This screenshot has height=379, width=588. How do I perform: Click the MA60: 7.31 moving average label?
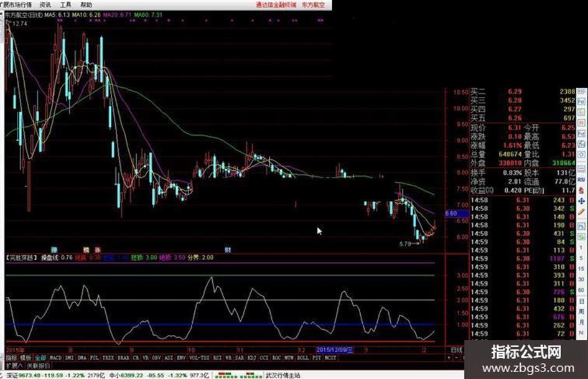(x=148, y=15)
